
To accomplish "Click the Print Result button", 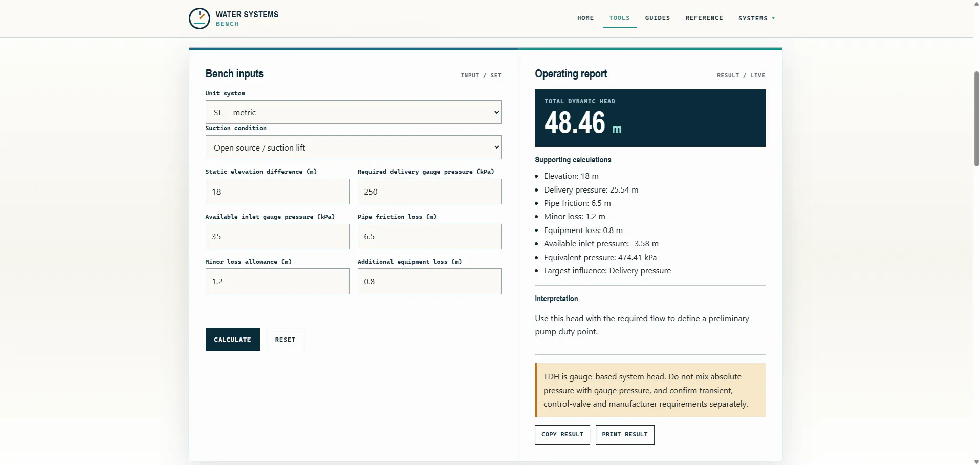I will coord(625,435).
